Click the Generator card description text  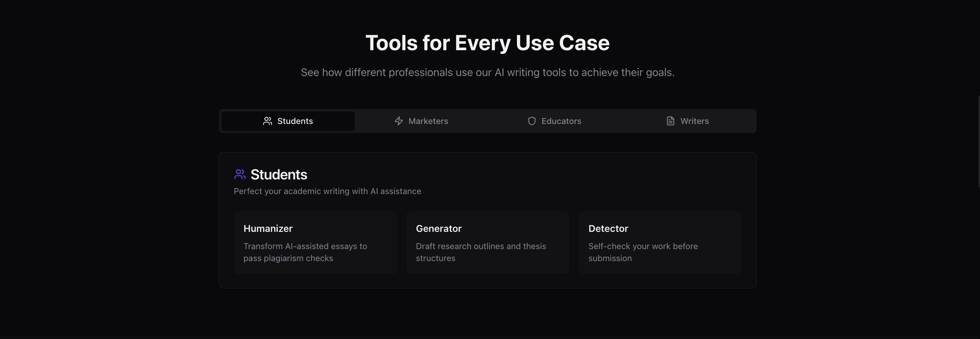click(481, 252)
